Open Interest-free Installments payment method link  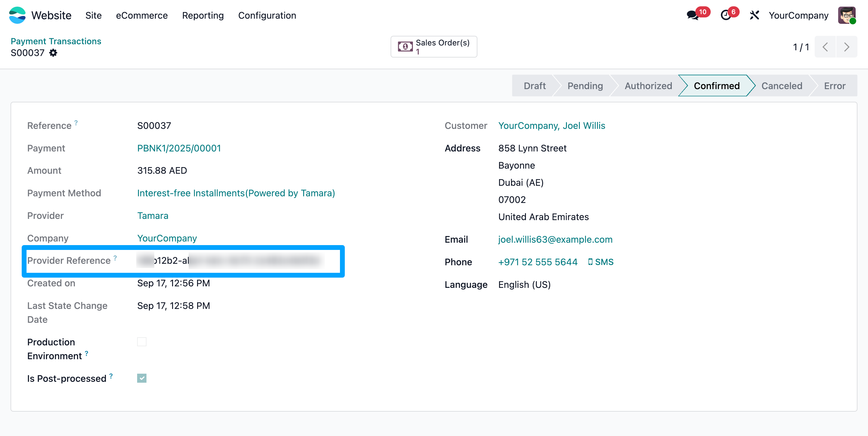point(236,193)
